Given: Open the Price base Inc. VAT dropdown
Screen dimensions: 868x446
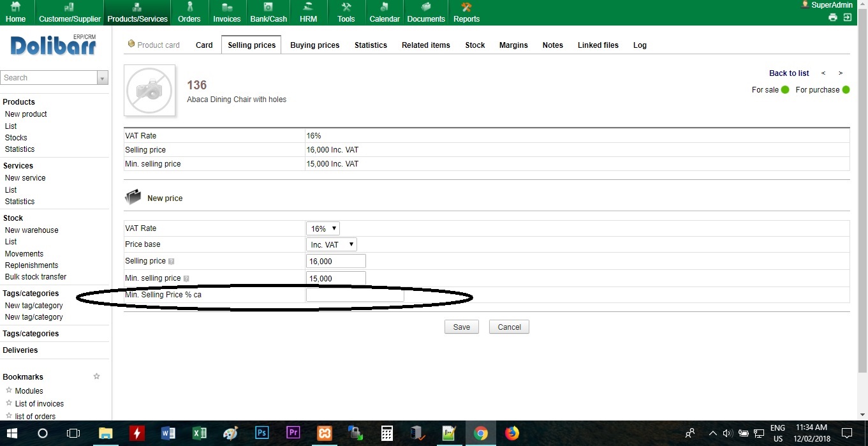Looking at the screenshot, I should [x=331, y=244].
